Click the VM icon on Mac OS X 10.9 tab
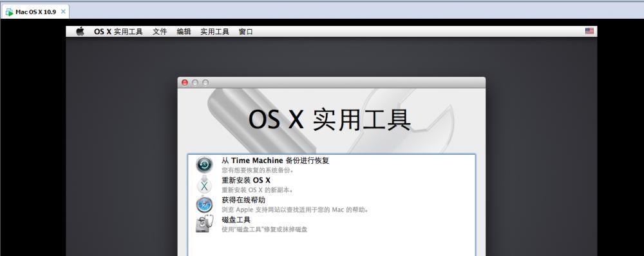This screenshot has height=256, width=644. [9, 12]
